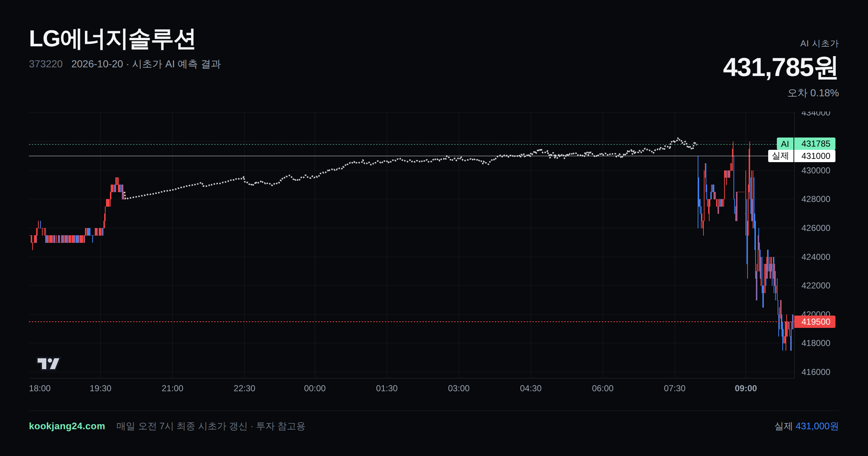This screenshot has height=456, width=868.
Task: Click the 426000 price axis label
Action: (x=816, y=228)
